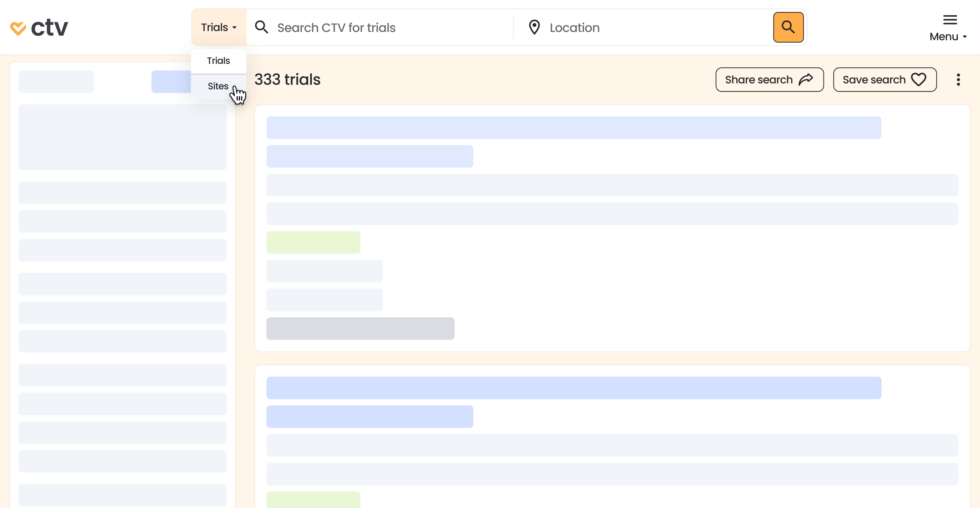Image resolution: width=980 pixels, height=508 pixels.
Task: Expand the Trials search type dropdown
Action: tap(219, 27)
